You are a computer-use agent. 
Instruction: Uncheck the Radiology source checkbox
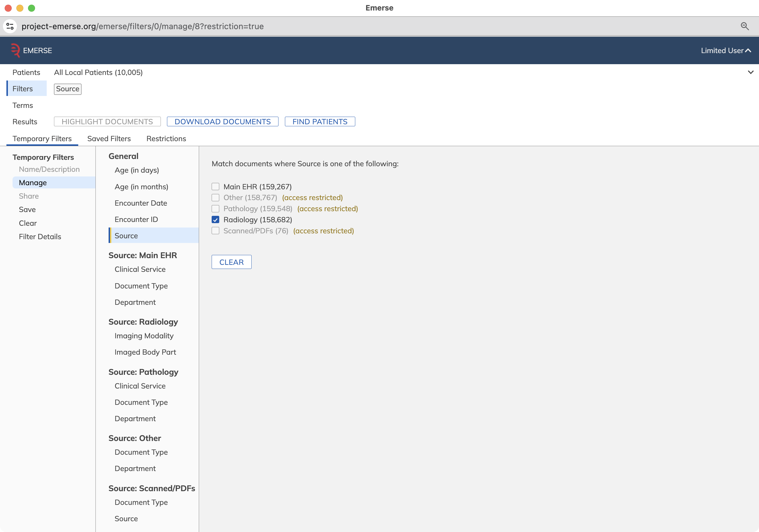pos(215,220)
